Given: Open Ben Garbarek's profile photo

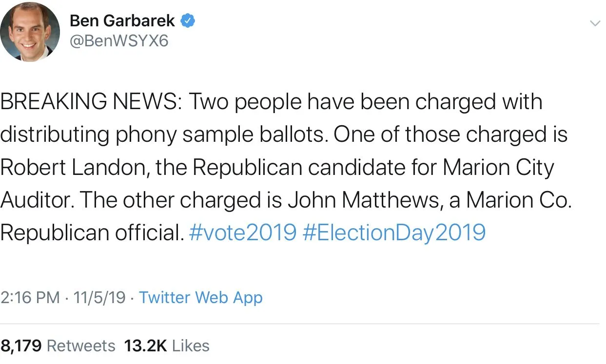Looking at the screenshot, I should (x=30, y=32).
